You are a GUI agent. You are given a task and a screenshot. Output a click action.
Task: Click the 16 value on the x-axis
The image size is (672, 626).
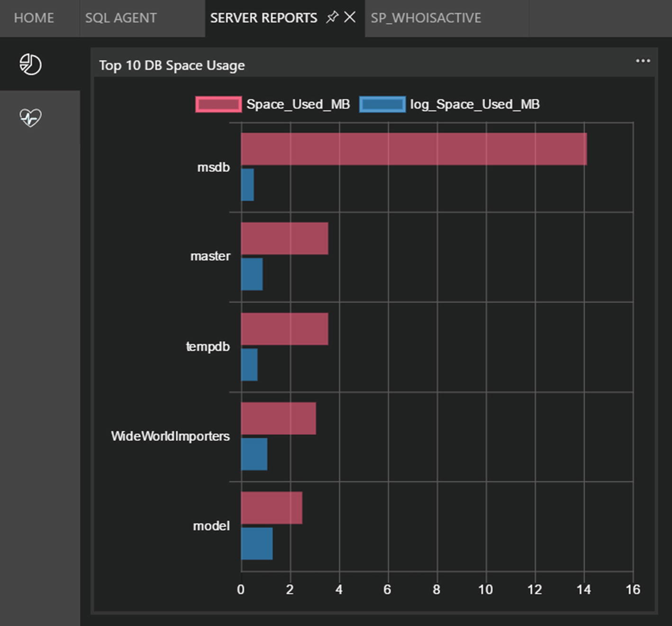[x=633, y=590]
